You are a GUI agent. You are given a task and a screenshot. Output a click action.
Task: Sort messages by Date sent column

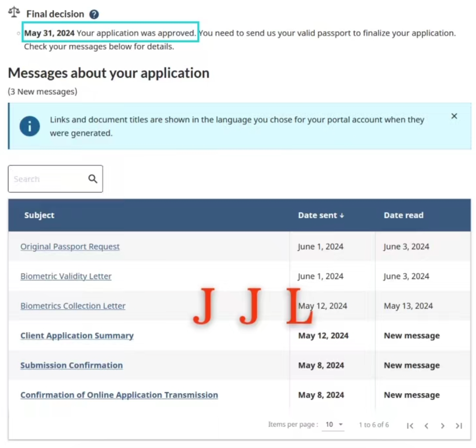(321, 216)
